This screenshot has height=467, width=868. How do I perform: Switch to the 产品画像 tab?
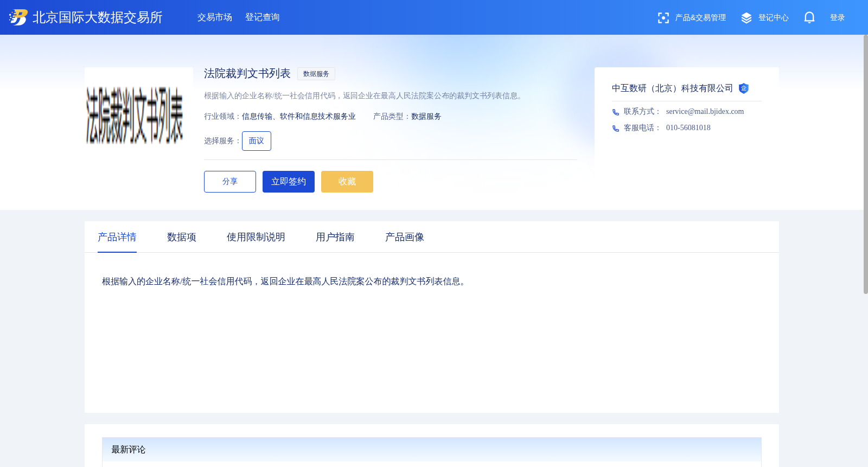coord(405,237)
